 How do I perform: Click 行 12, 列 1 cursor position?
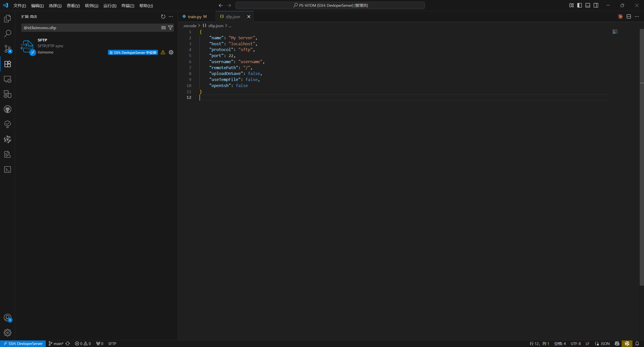pos(539,343)
